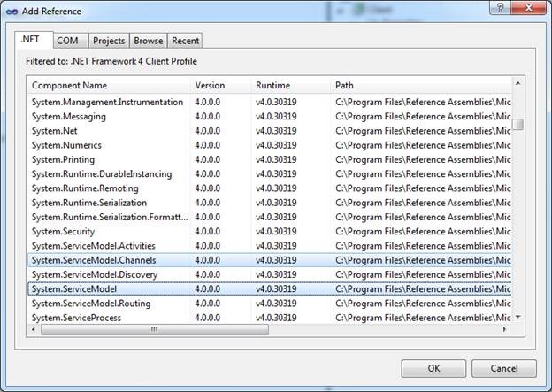Click the vertical scrollbar thumb
This screenshot has width=552, height=392.
[517, 125]
